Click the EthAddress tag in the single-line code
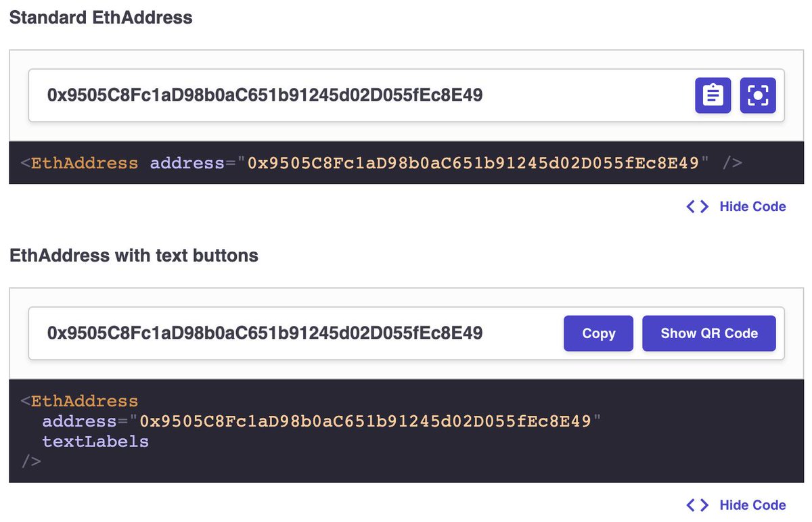Viewport: 812px width, 522px height. tap(85, 163)
